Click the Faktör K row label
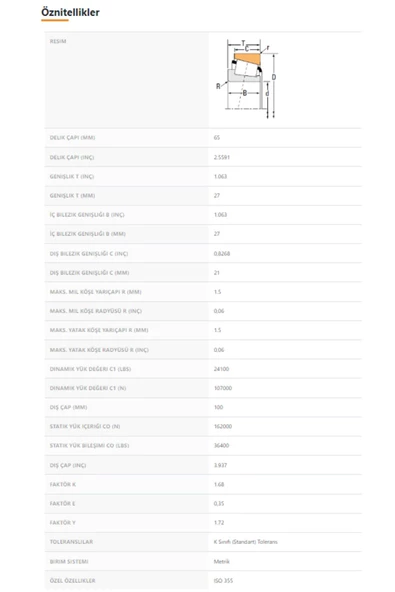 [x=63, y=484]
